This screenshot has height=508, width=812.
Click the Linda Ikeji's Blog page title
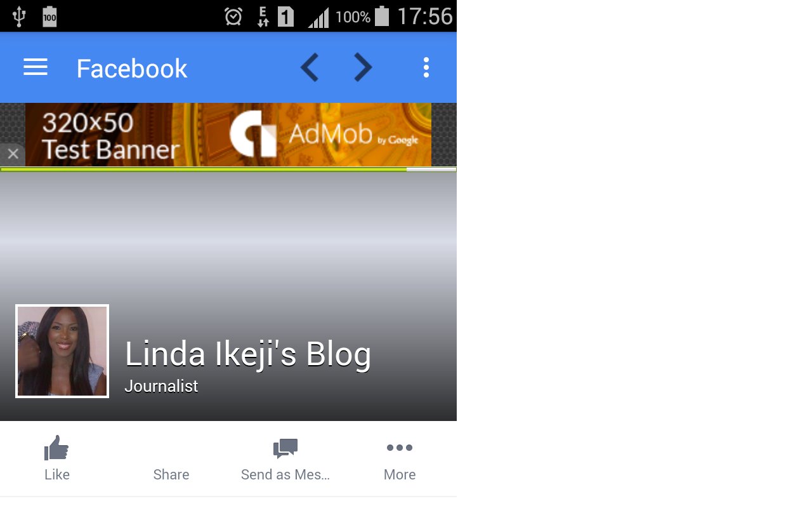[x=248, y=354]
